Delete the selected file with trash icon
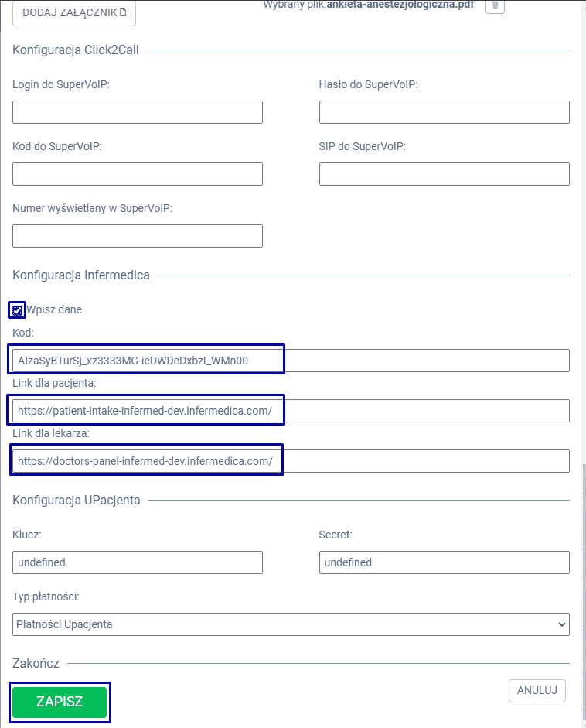This screenshot has width=586, height=728. 496,5
